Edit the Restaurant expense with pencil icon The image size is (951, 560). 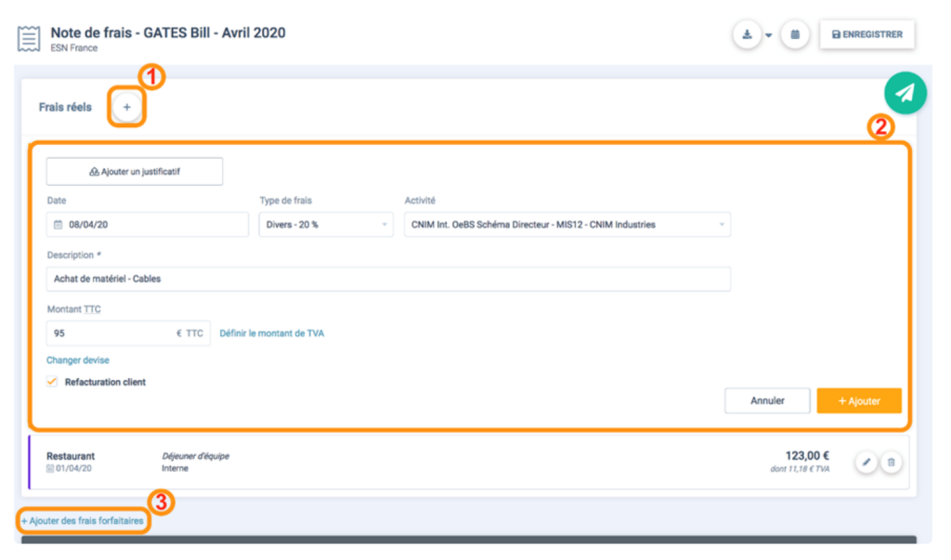pyautogui.click(x=866, y=462)
